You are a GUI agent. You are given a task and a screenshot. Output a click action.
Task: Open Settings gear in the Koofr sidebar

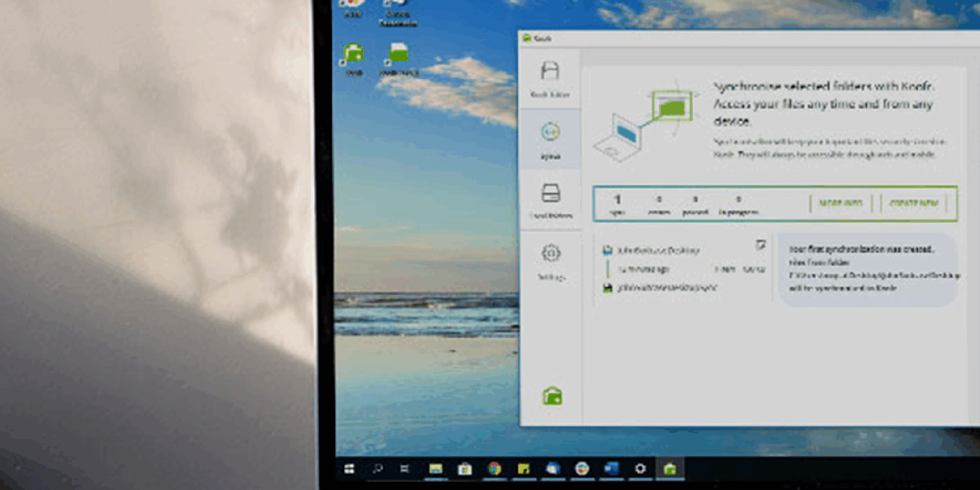click(x=551, y=261)
